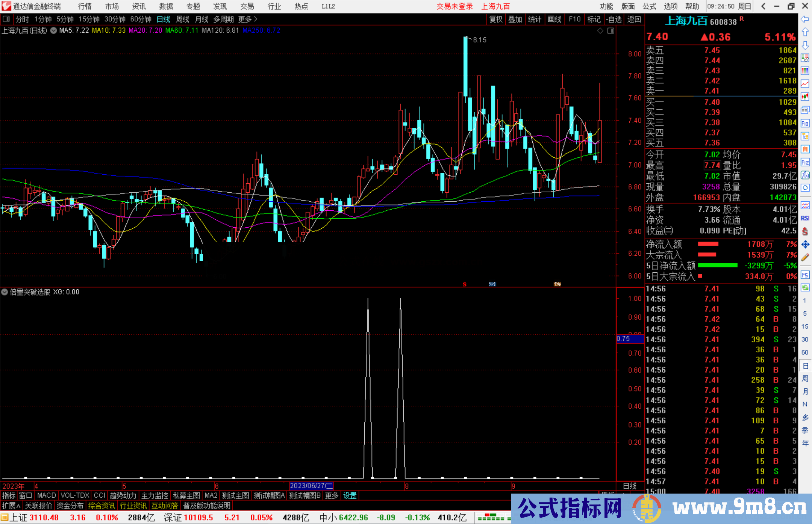The height and width of the screenshot is (524, 812).
Task: Toggle the diamond marker icon at chart top-right
Action: pyautogui.click(x=600, y=31)
